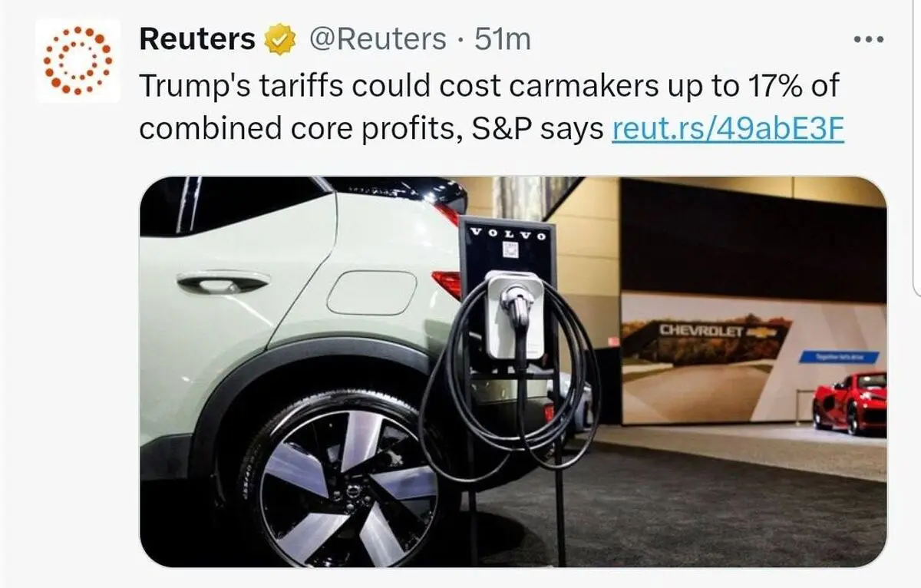
Task: Click the 51m timestamp
Action: coord(503,39)
